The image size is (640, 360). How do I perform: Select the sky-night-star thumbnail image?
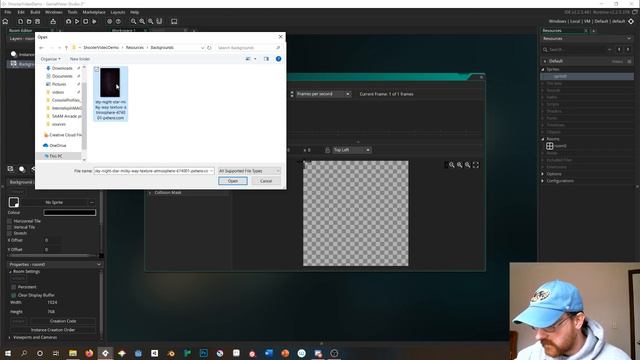110,82
